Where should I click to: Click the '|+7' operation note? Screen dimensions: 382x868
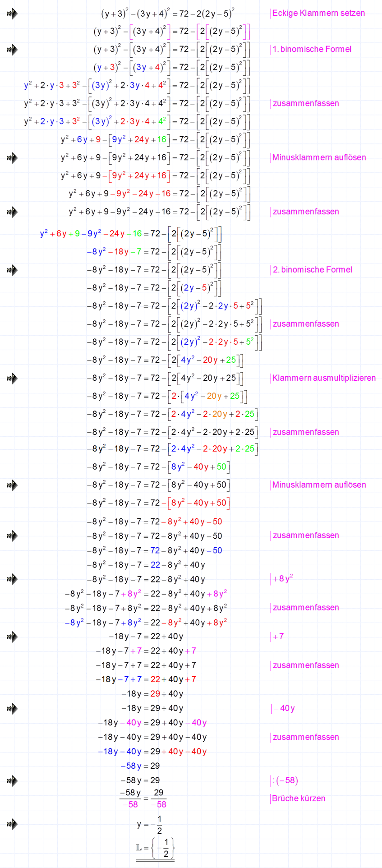click(x=277, y=637)
